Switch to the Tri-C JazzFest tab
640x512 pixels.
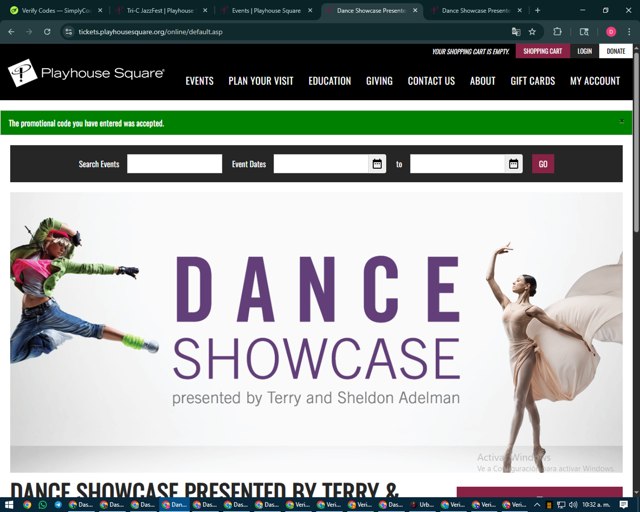point(160,11)
